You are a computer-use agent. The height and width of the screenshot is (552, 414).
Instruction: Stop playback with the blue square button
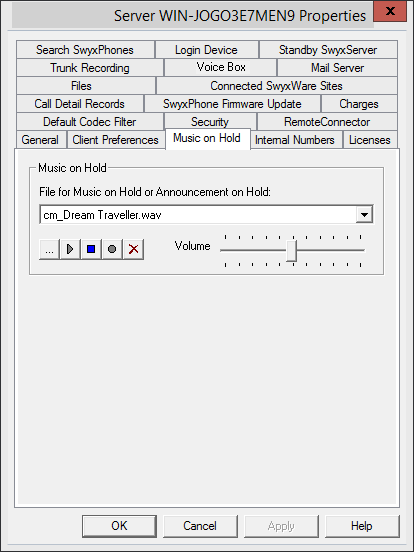pyautogui.click(x=91, y=250)
